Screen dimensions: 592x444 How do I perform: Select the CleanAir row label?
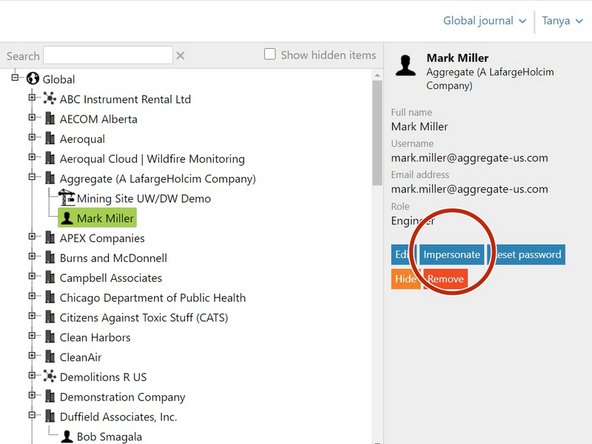tap(80, 357)
